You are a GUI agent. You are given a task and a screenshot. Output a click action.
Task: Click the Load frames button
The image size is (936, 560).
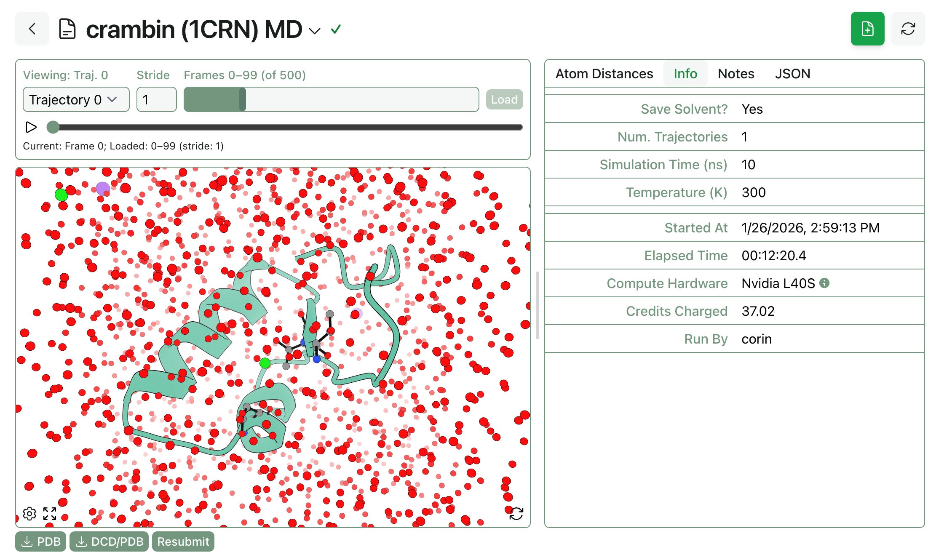point(504,99)
